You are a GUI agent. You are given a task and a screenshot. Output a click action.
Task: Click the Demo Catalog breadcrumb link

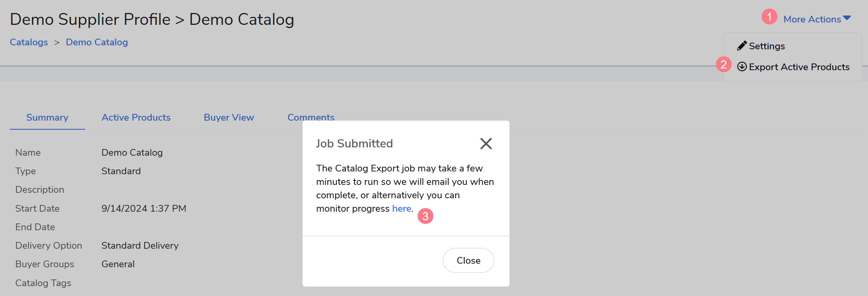[x=97, y=42]
